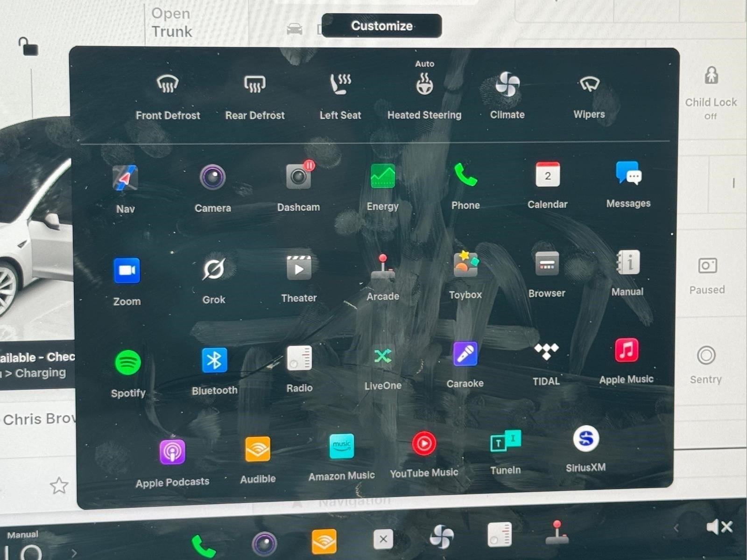Open the Energy app
The image size is (747, 560).
click(383, 176)
